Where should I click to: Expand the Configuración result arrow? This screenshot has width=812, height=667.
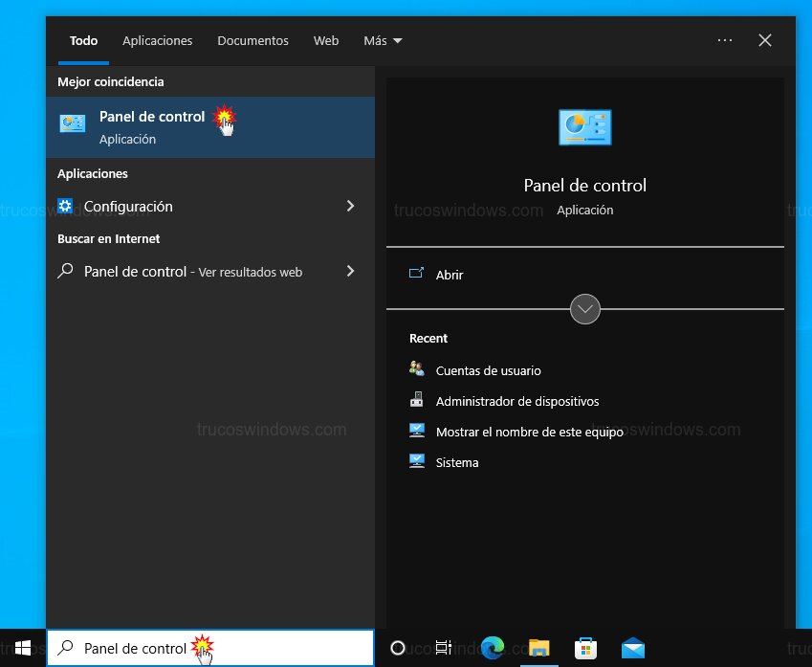click(x=350, y=206)
